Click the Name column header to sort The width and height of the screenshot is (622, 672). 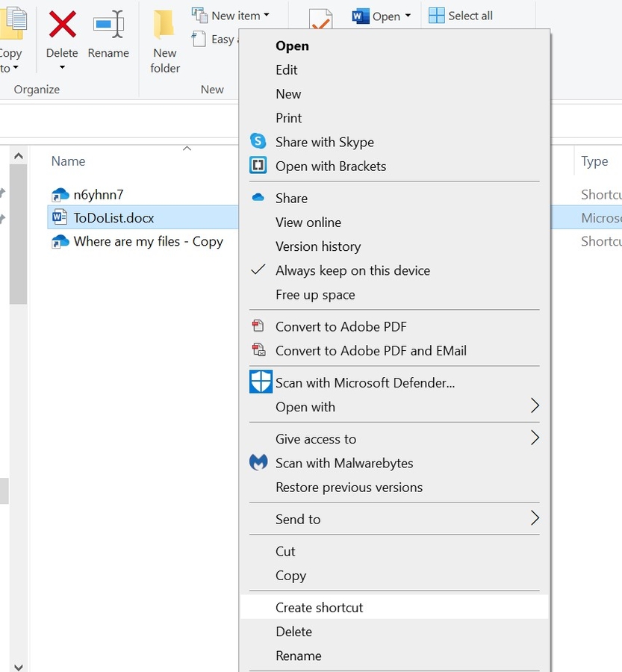coord(68,161)
